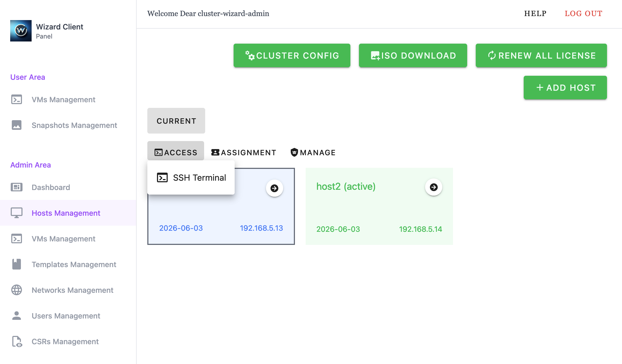Image resolution: width=622 pixels, height=364 pixels.
Task: Click arrow icon on the 192.168.5.13 host card
Action: coord(274,188)
